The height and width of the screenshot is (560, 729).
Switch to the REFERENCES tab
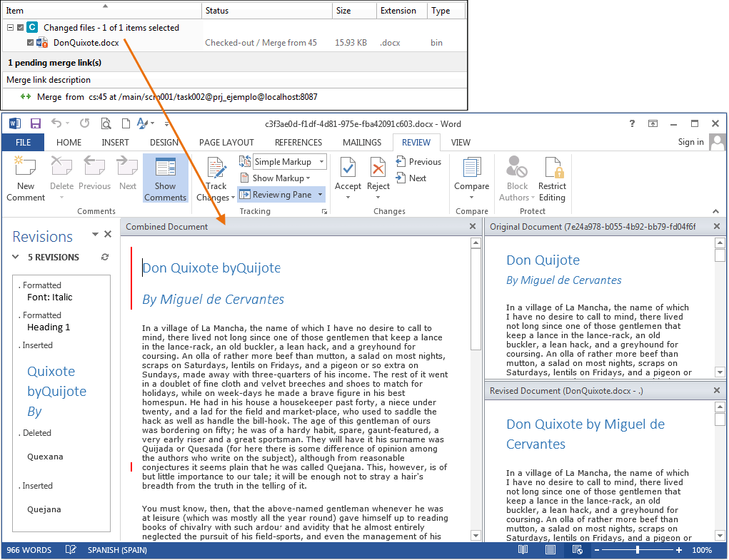point(298,143)
